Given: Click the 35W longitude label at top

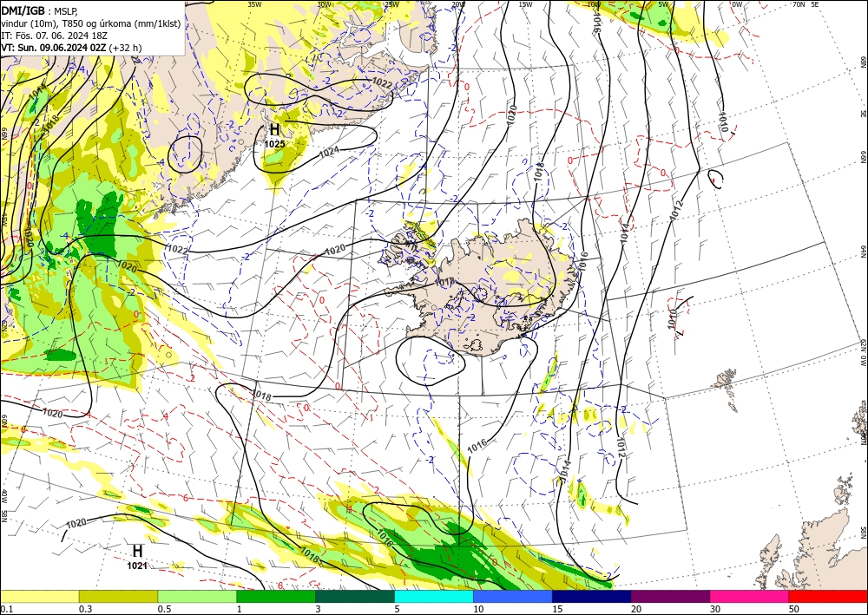Looking at the screenshot, I should (254, 4).
